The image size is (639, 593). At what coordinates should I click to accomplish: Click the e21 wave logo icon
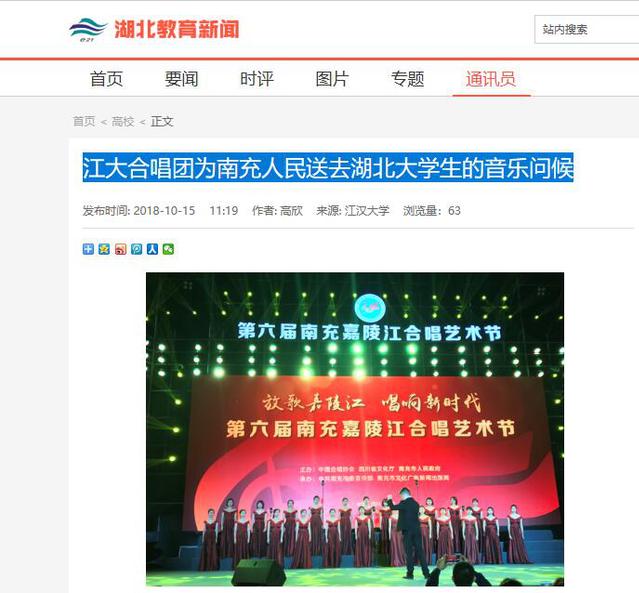(87, 29)
